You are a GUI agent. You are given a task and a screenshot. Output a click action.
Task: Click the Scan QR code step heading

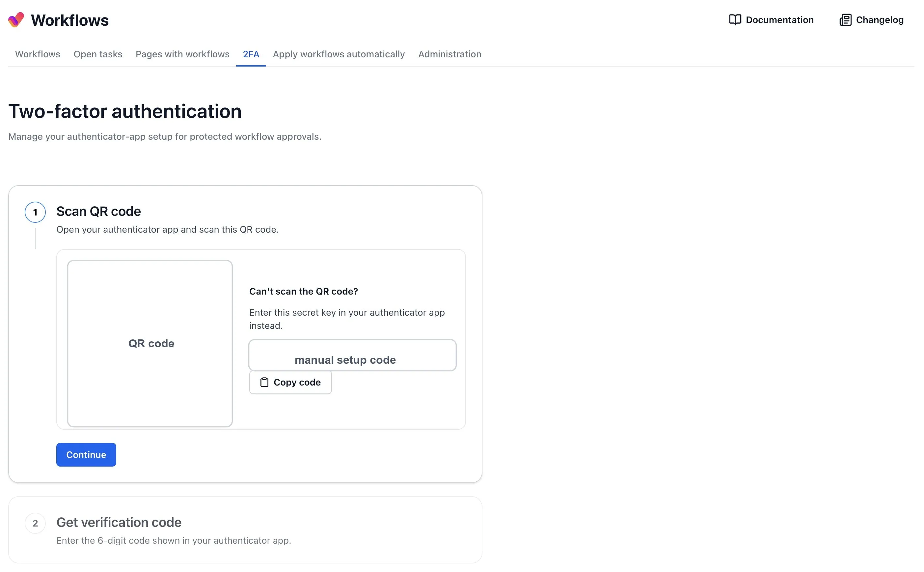[x=98, y=211]
